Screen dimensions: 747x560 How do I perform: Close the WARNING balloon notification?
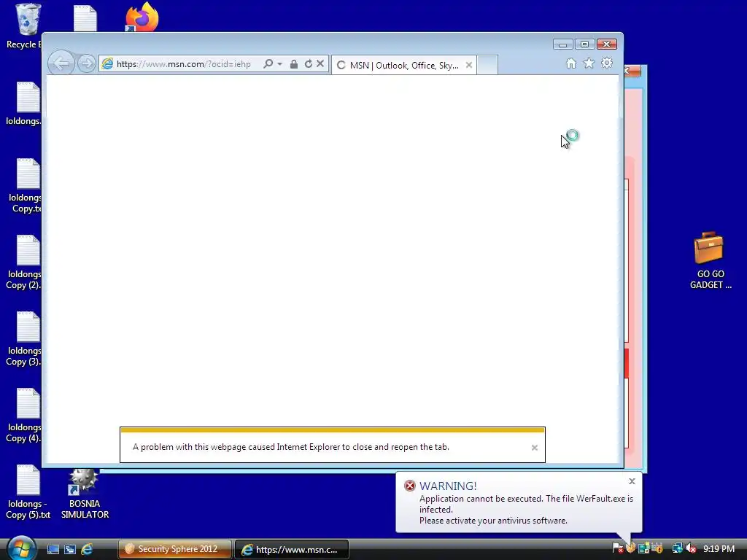pos(632,481)
